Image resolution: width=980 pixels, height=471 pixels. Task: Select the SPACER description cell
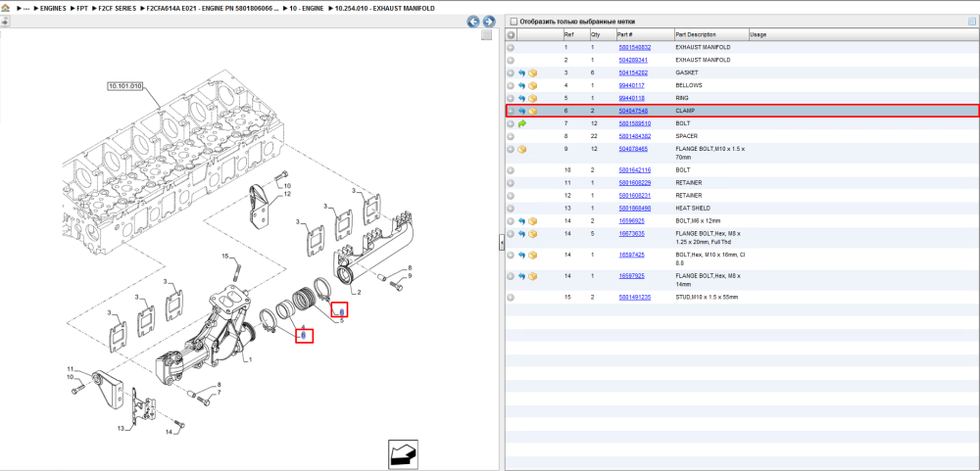[x=687, y=136]
